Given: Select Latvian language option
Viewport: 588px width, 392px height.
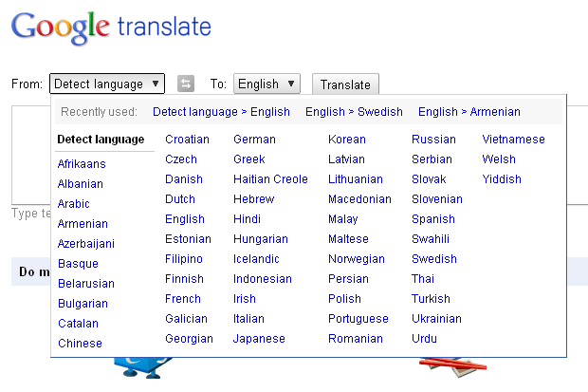Looking at the screenshot, I should 346,159.
